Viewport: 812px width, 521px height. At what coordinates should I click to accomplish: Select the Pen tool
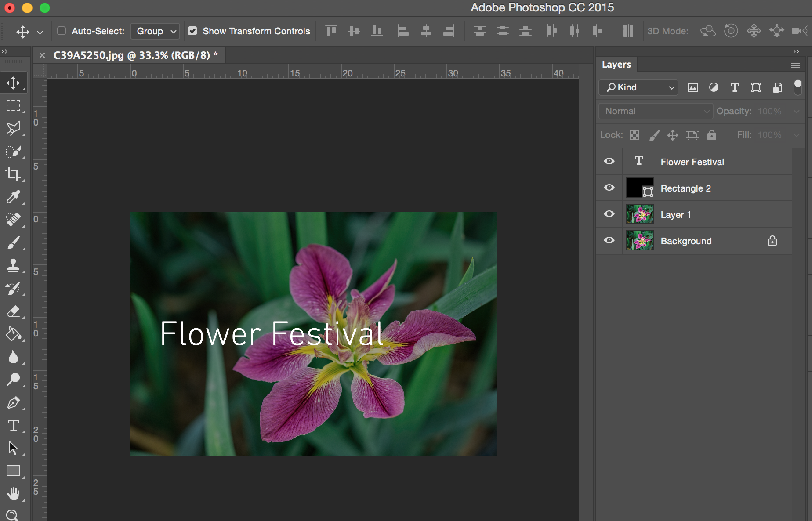coord(13,402)
